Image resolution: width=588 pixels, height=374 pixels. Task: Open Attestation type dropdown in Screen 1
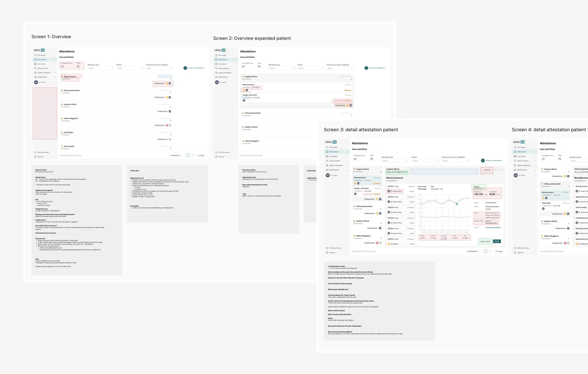pos(101,68)
